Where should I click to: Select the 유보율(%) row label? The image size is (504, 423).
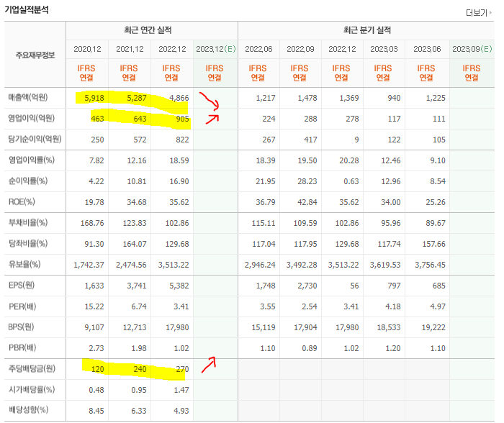[x=24, y=264]
